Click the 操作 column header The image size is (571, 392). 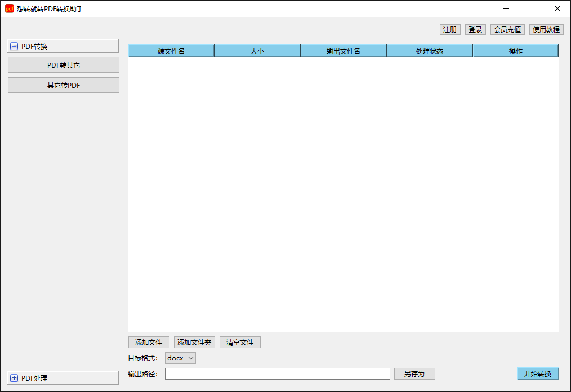pyautogui.click(x=516, y=51)
